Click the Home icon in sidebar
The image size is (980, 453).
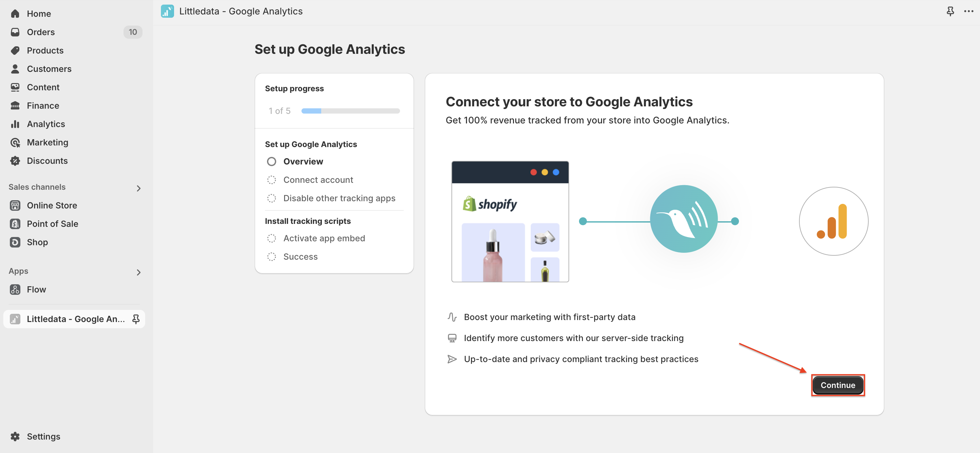pos(15,14)
